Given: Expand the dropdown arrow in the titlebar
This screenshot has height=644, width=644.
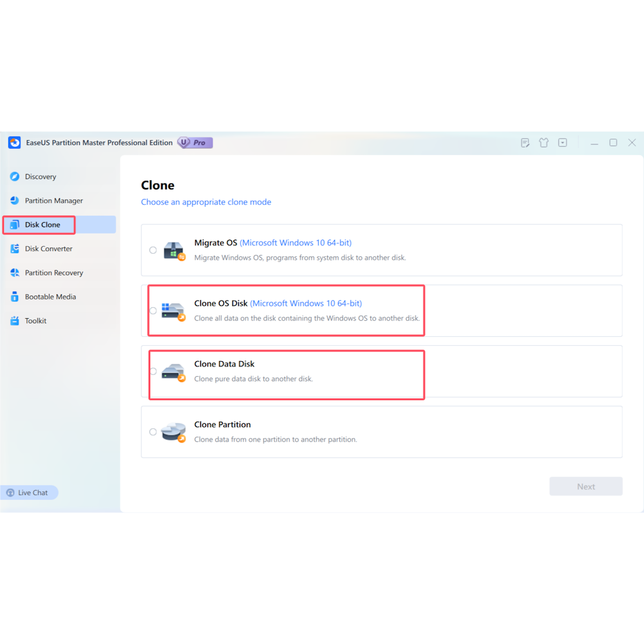Looking at the screenshot, I should [x=562, y=142].
